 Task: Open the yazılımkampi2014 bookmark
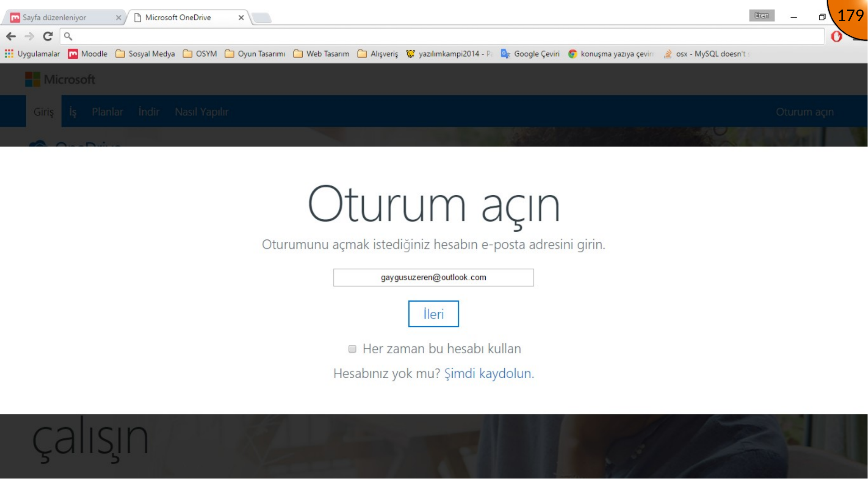click(449, 54)
